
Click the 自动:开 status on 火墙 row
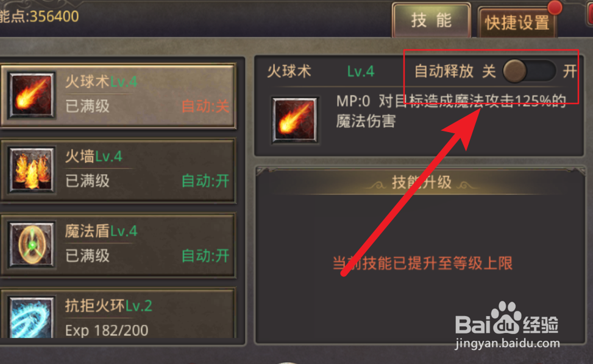tap(205, 181)
